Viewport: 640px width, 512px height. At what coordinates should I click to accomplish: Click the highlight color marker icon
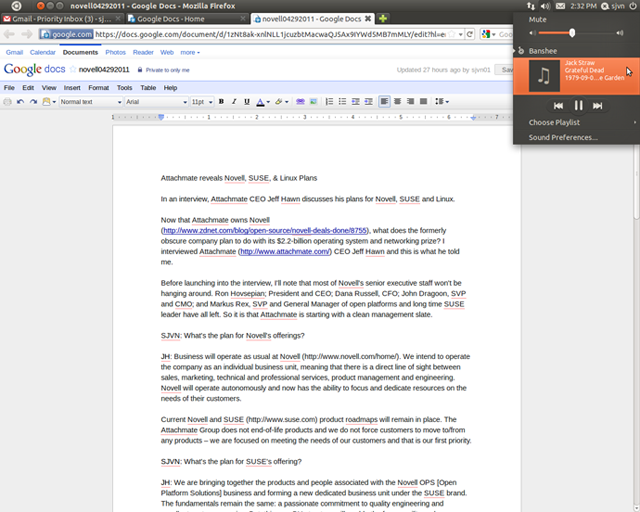(x=278, y=102)
